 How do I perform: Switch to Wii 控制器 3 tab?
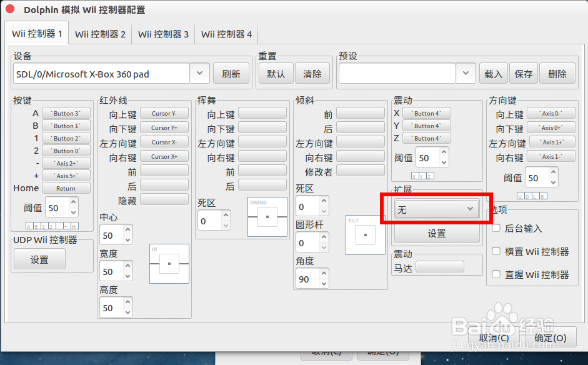[163, 34]
